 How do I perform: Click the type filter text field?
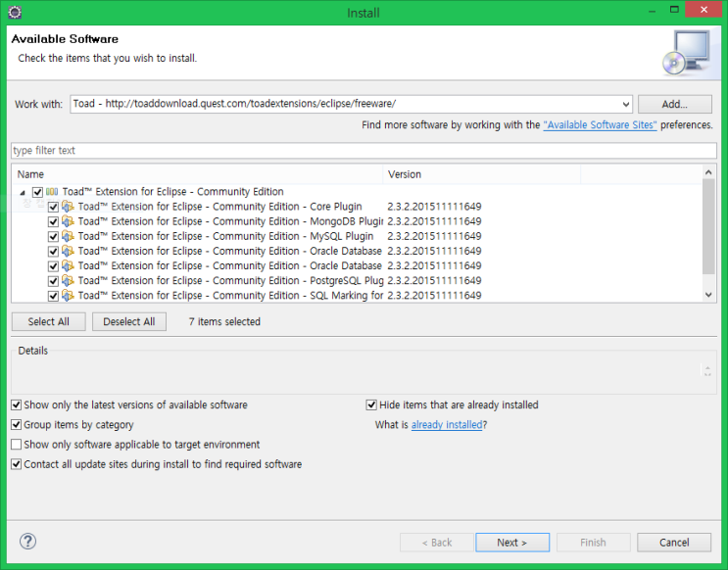pyautogui.click(x=364, y=151)
